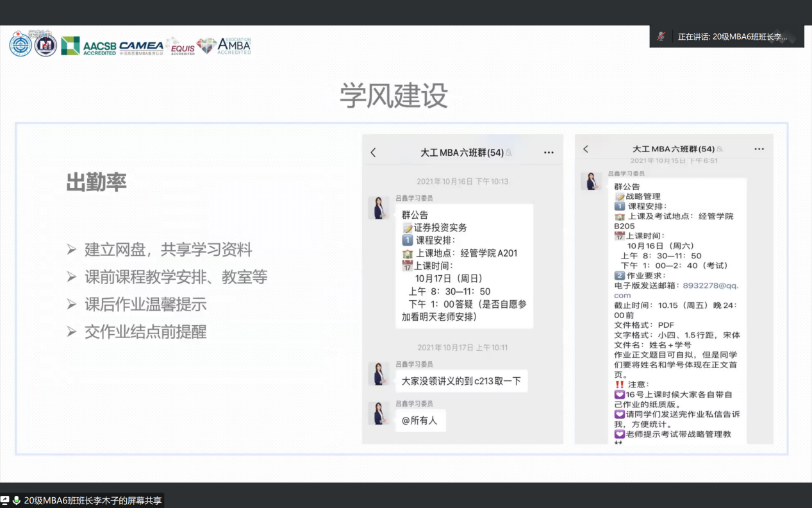The image size is (812, 508).
Task: Click the AACSB Accredited logo
Action: click(x=88, y=46)
